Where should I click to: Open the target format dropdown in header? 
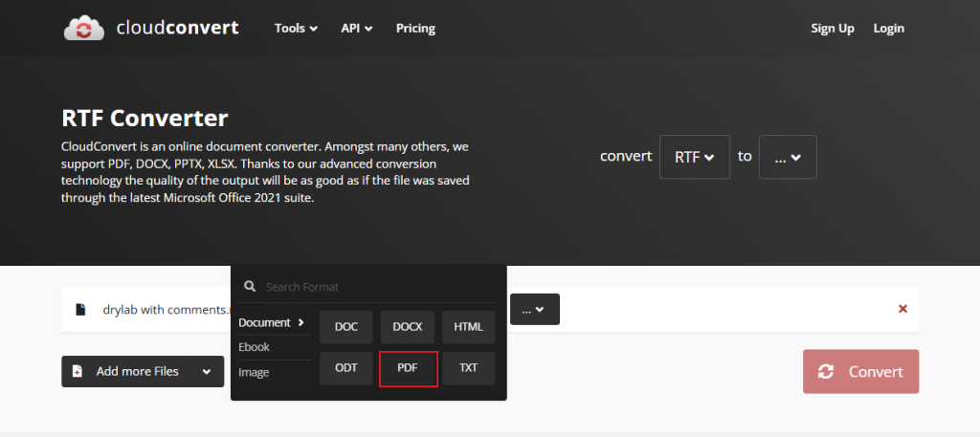pos(788,157)
